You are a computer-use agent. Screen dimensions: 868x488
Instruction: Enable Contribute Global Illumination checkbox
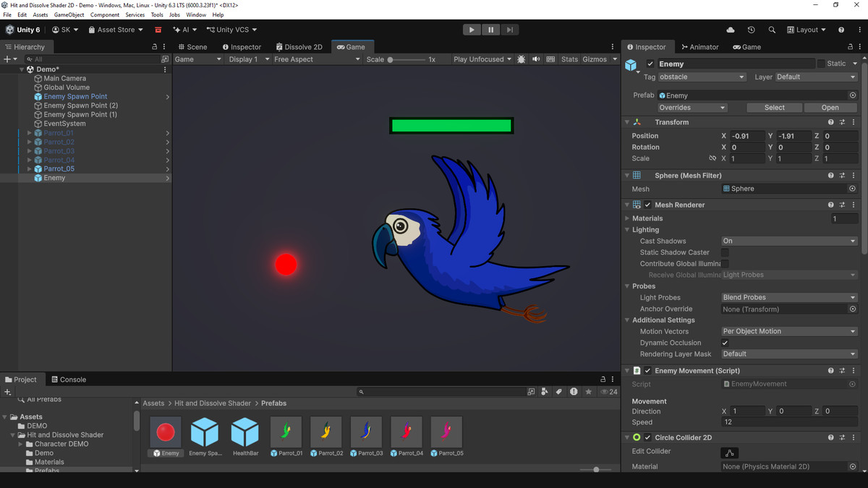[725, 264]
